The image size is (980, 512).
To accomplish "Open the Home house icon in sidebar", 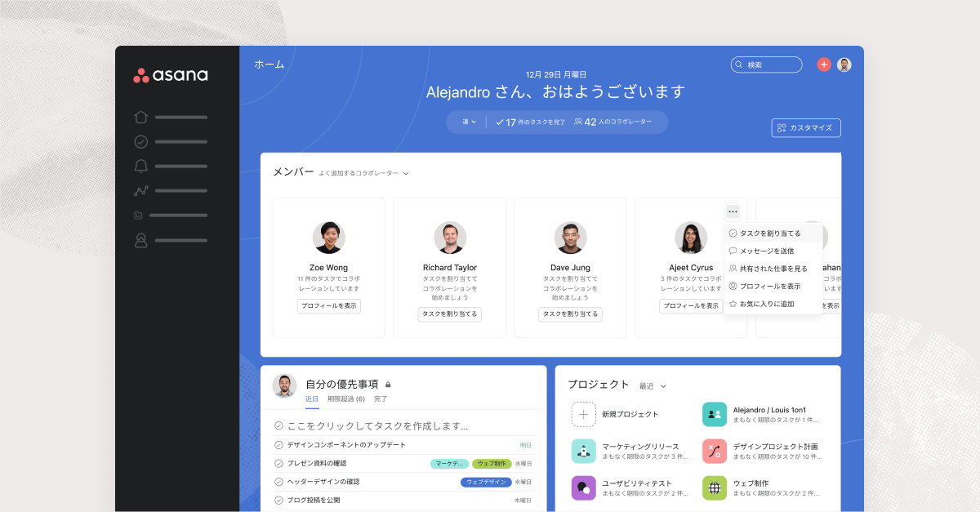I will (x=141, y=117).
